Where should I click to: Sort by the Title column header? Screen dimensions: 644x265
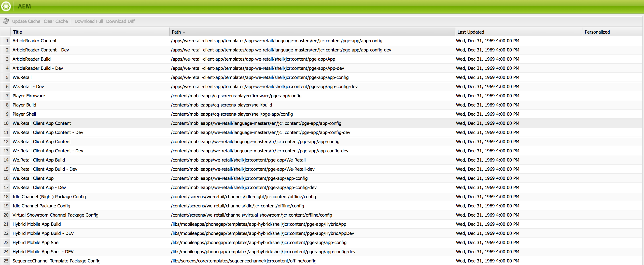point(90,32)
